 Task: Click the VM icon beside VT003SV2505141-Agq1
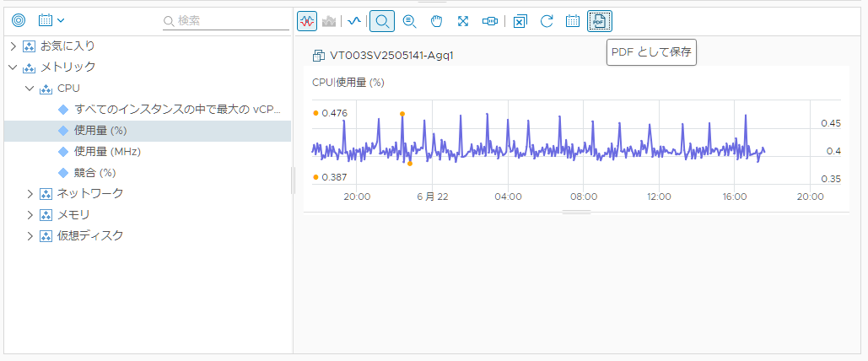(x=318, y=56)
